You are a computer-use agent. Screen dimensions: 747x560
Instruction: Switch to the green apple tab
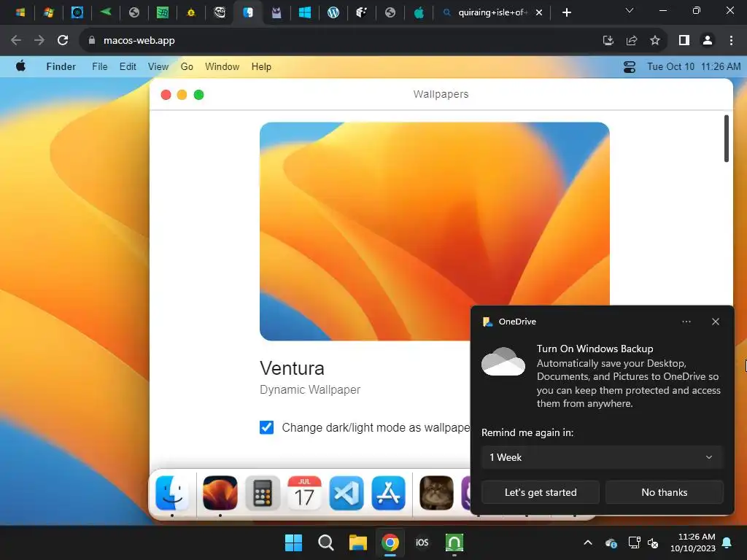click(418, 12)
